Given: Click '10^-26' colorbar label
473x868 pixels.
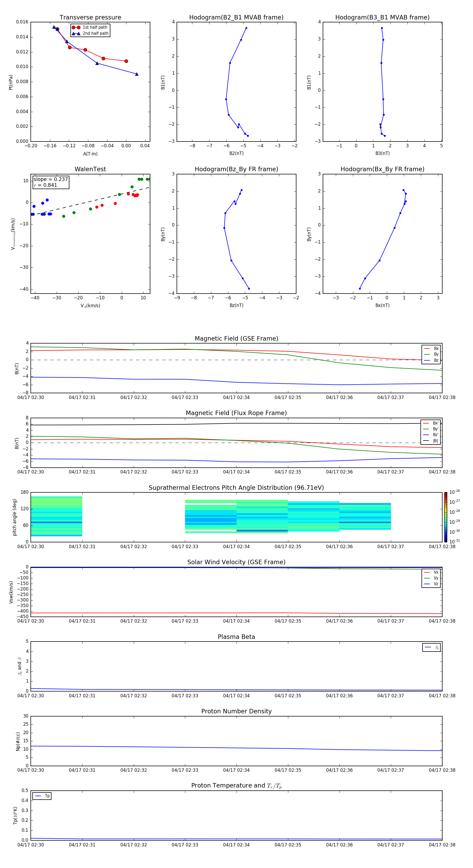Looking at the screenshot, I should click(455, 492).
